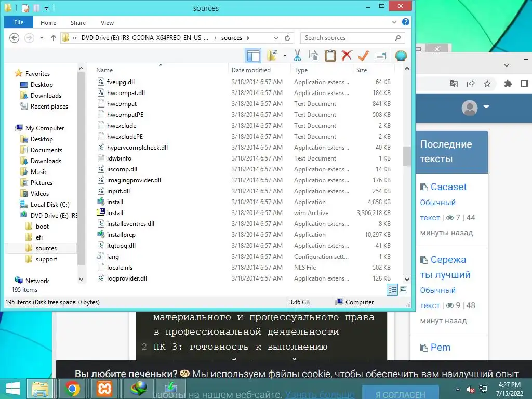Sort by Date modified column
The width and height of the screenshot is (532, 399).
[251, 70]
